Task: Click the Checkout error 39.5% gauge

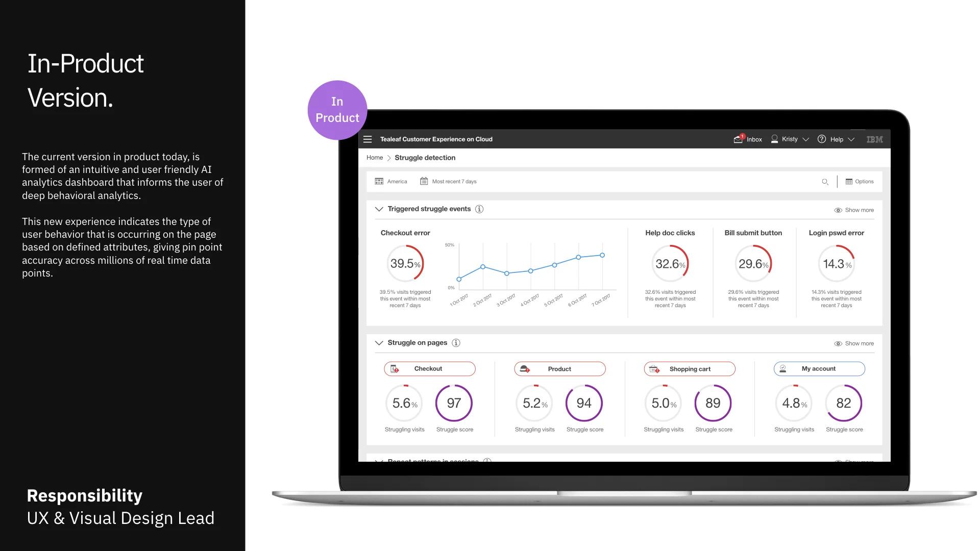Action: pos(405,264)
